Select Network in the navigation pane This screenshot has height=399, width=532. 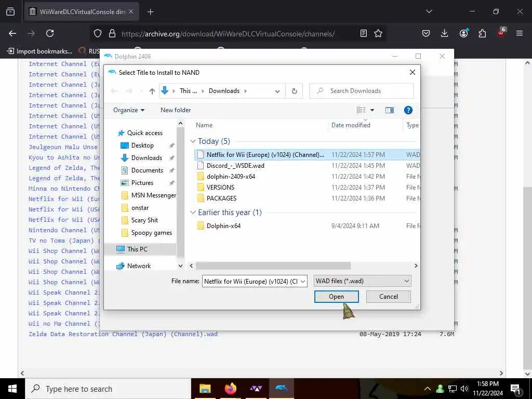pos(138,266)
